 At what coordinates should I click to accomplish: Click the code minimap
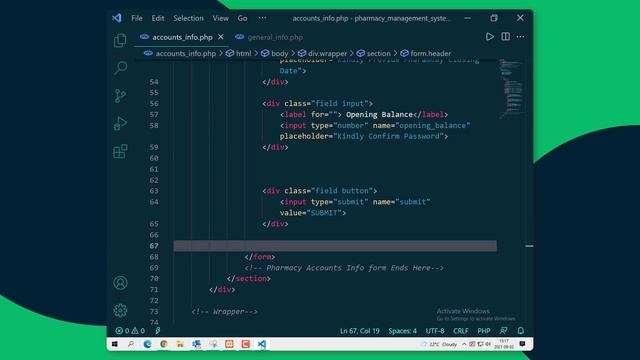tap(511, 88)
